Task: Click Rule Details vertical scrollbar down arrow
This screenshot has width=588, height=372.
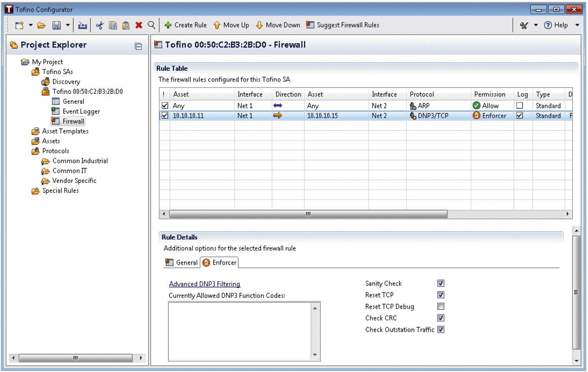Action: pyautogui.click(x=576, y=361)
